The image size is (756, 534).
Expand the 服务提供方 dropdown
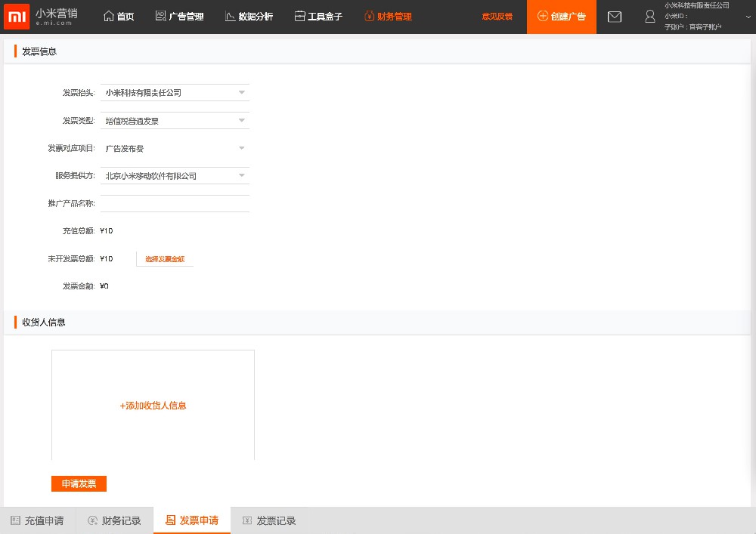175,176
